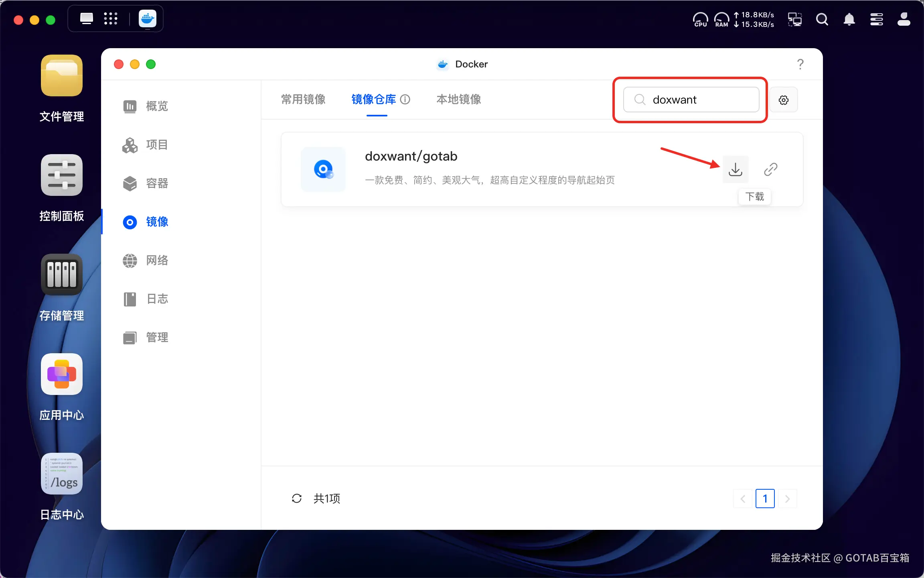
Task: Open the gotab repository link icon
Action: click(770, 169)
